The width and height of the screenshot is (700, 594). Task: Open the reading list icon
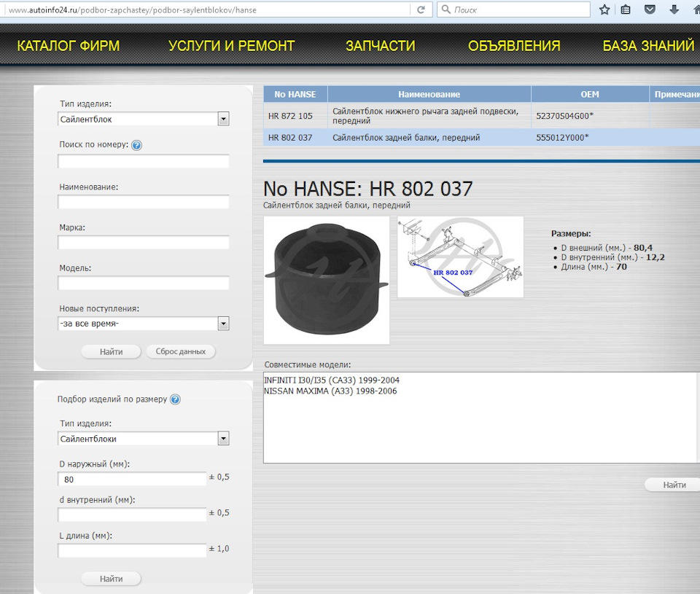tap(625, 10)
